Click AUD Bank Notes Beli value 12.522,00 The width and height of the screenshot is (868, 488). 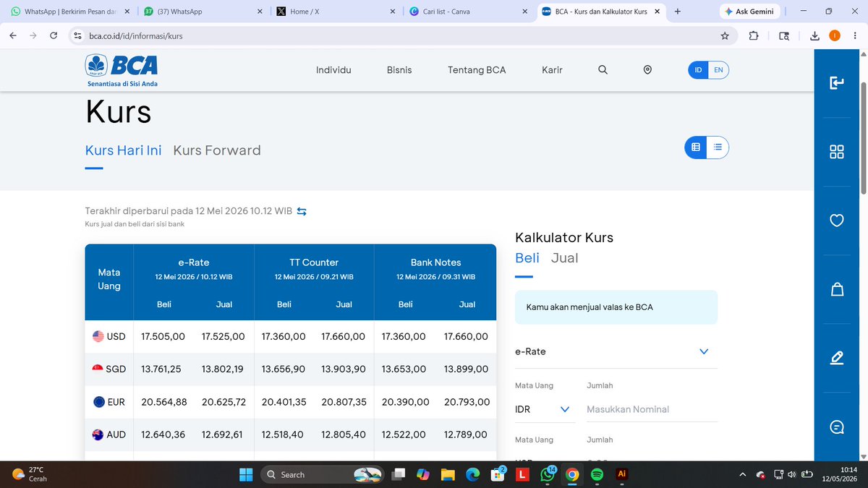405,435
